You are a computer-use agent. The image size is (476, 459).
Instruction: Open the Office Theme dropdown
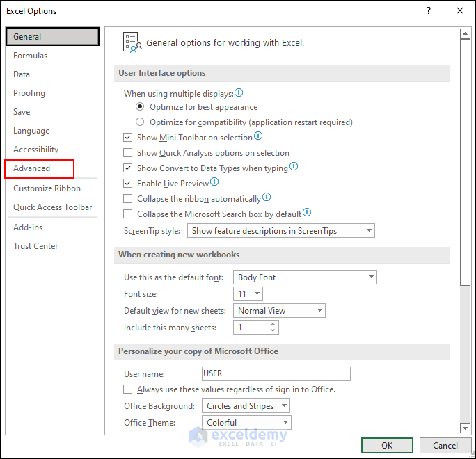[246, 423]
